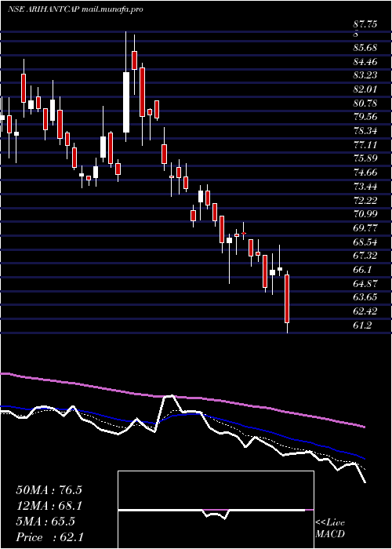Click the 77.11 price axis label
The height and width of the screenshot is (549, 392).
click(365, 144)
